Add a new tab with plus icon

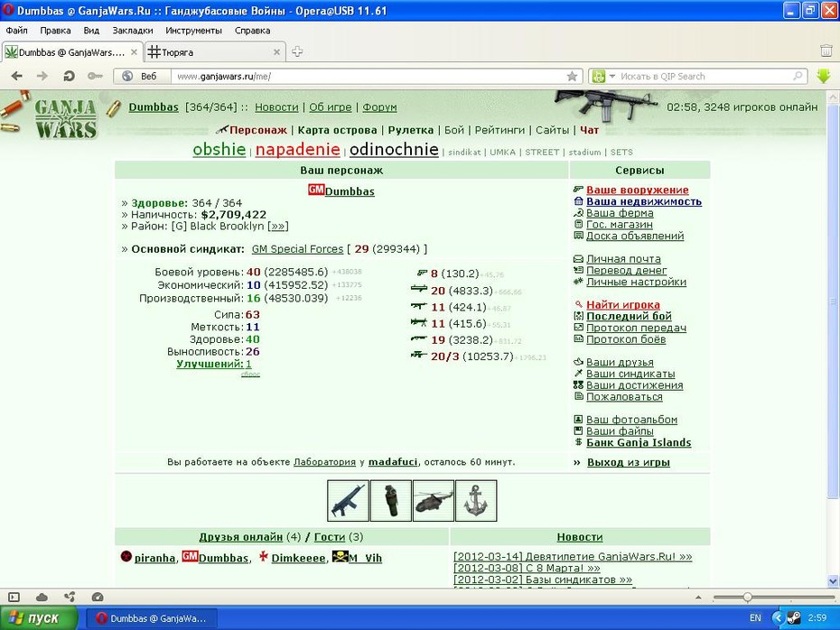(x=297, y=51)
